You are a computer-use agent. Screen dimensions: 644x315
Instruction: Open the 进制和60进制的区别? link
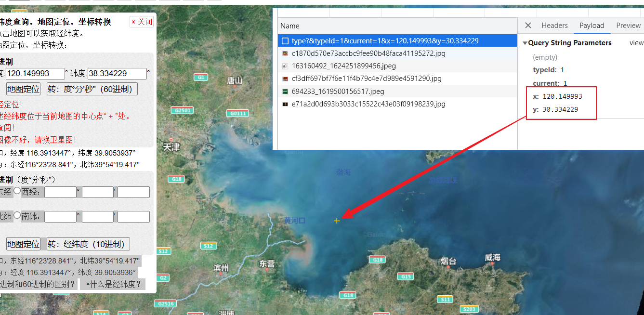tap(38, 284)
